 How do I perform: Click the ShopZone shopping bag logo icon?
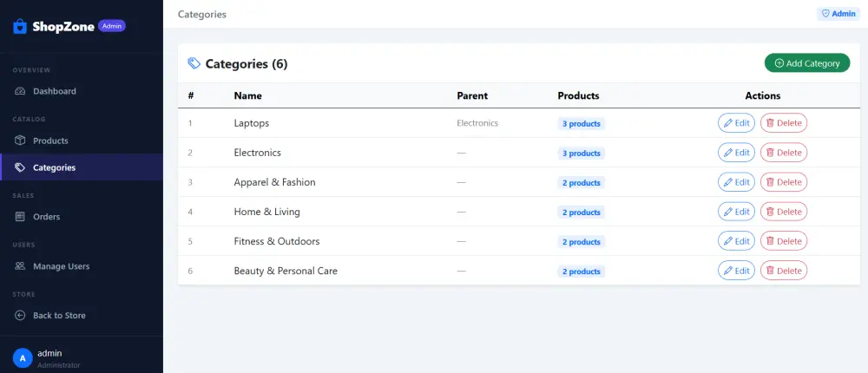pos(20,27)
